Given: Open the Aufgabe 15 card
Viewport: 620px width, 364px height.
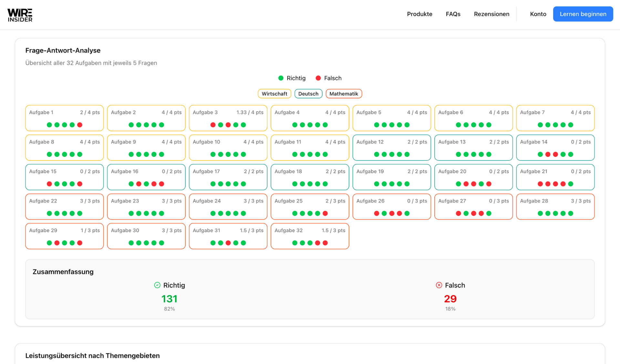Looking at the screenshot, I should (x=65, y=177).
